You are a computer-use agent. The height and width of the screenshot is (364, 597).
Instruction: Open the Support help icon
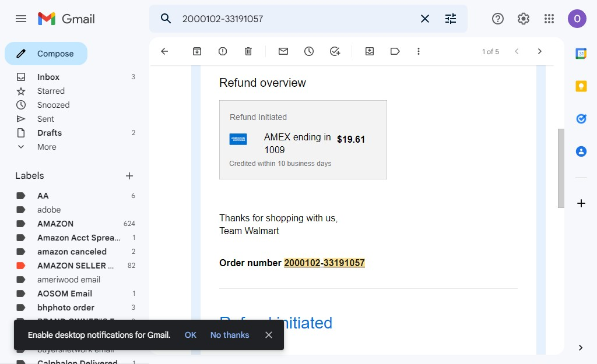[498, 19]
